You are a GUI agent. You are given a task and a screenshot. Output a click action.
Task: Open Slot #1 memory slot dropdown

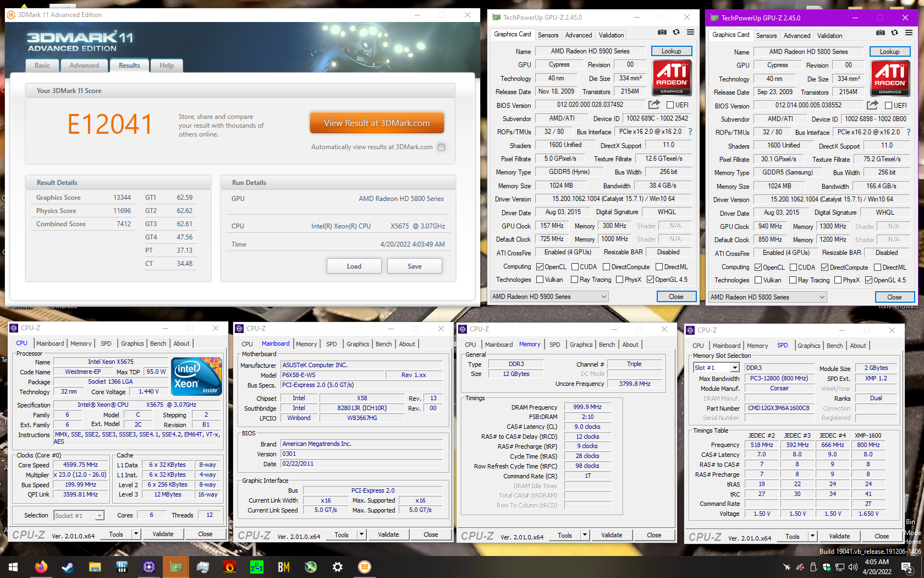click(x=716, y=368)
